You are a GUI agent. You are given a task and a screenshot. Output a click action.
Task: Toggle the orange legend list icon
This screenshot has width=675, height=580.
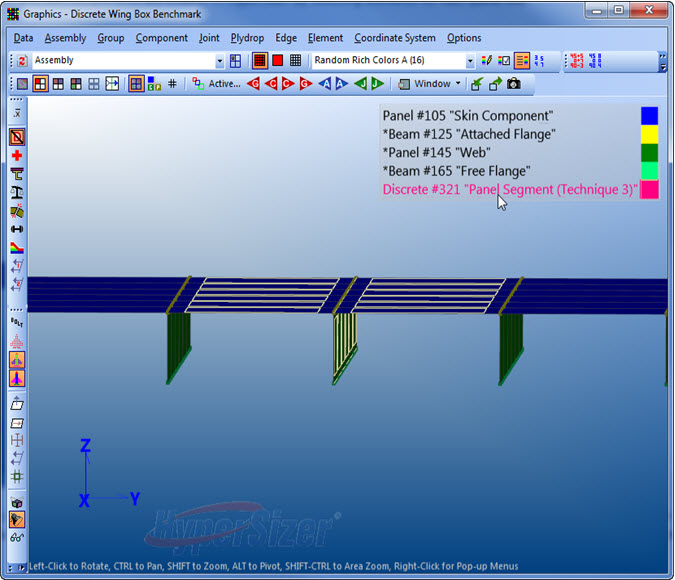click(522, 61)
